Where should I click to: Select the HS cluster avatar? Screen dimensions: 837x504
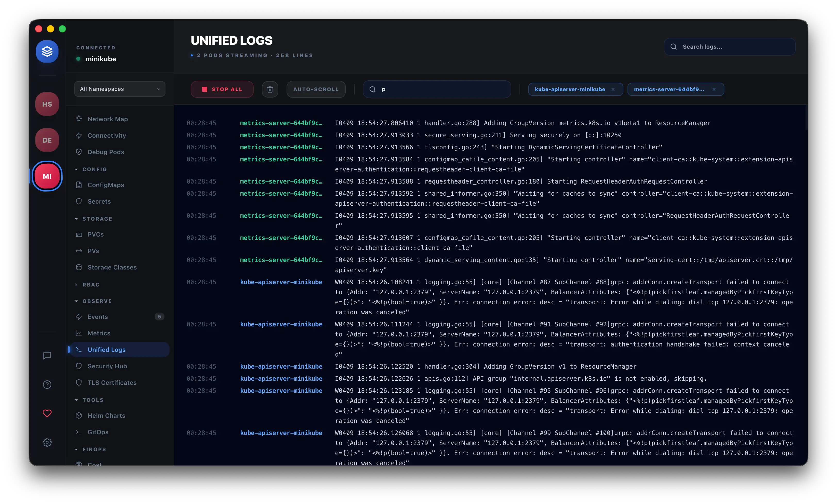pos(47,104)
